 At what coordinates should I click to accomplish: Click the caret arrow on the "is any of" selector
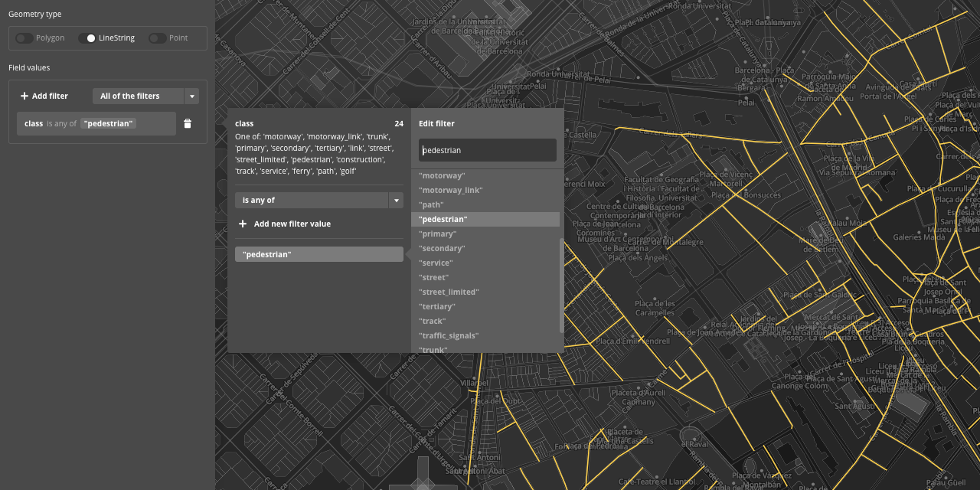pyautogui.click(x=397, y=199)
